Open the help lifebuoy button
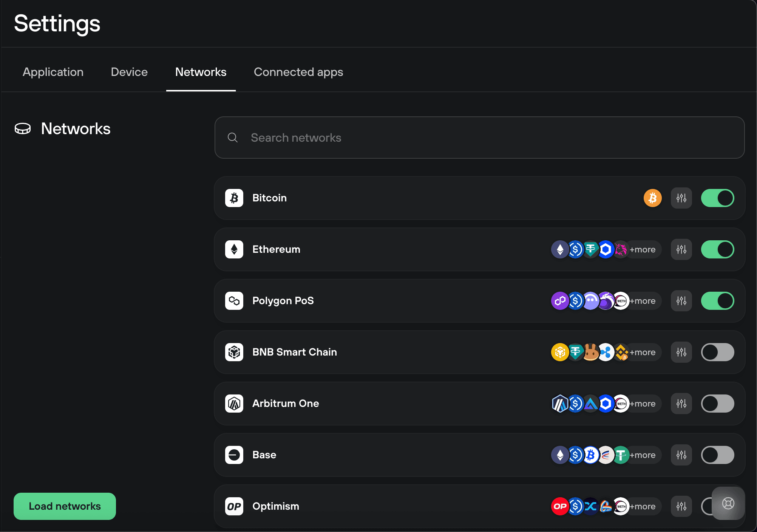This screenshot has height=532, width=757. pos(728,503)
